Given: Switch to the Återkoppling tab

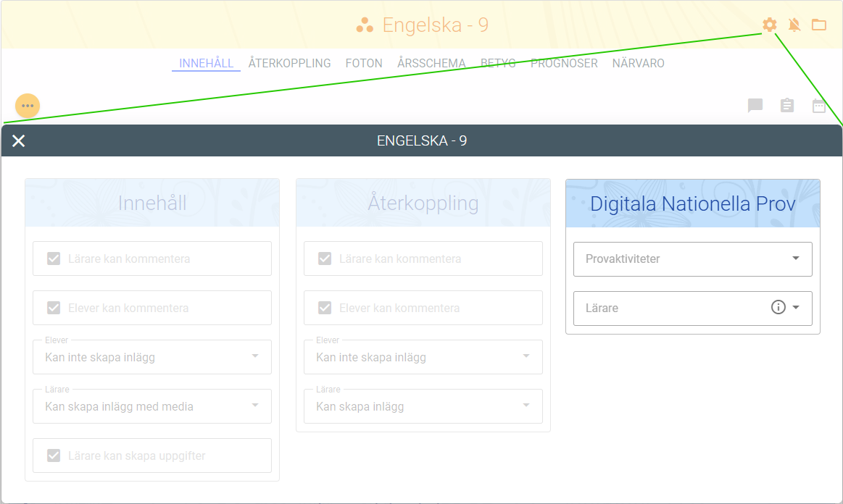Looking at the screenshot, I should click(x=289, y=63).
